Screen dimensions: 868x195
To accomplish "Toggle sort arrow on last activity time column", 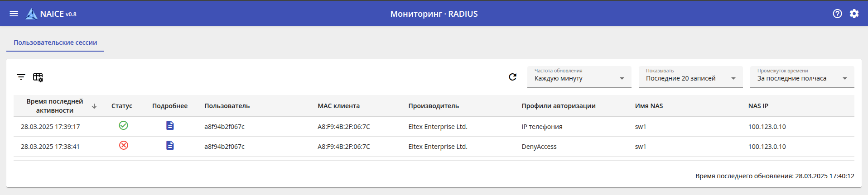I will 94,106.
